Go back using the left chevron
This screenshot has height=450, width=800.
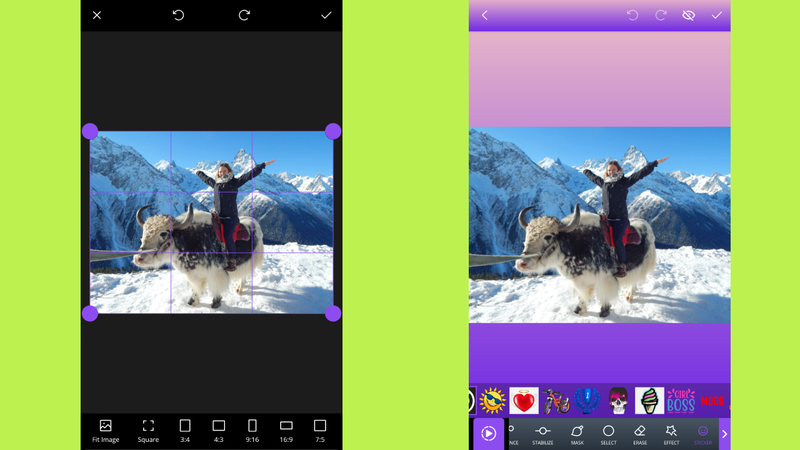click(x=485, y=15)
